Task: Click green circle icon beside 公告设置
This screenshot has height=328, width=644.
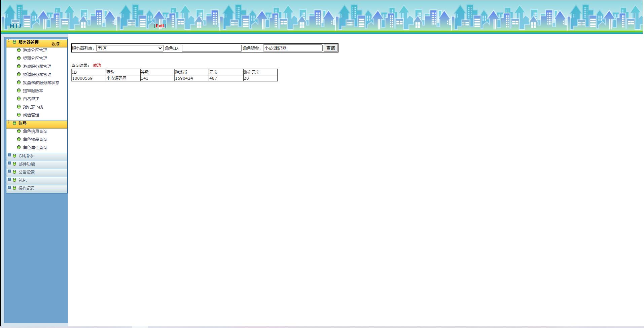Action: [x=14, y=172]
